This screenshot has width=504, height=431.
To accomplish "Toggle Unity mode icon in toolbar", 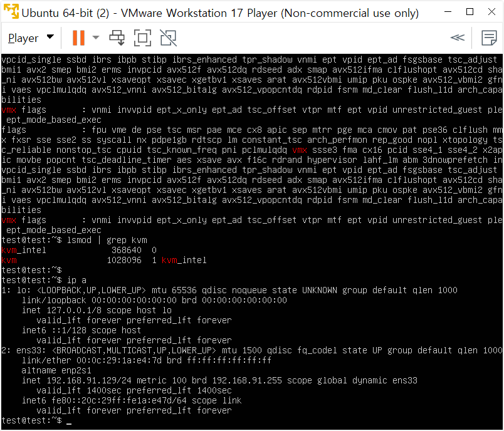I will [169, 38].
